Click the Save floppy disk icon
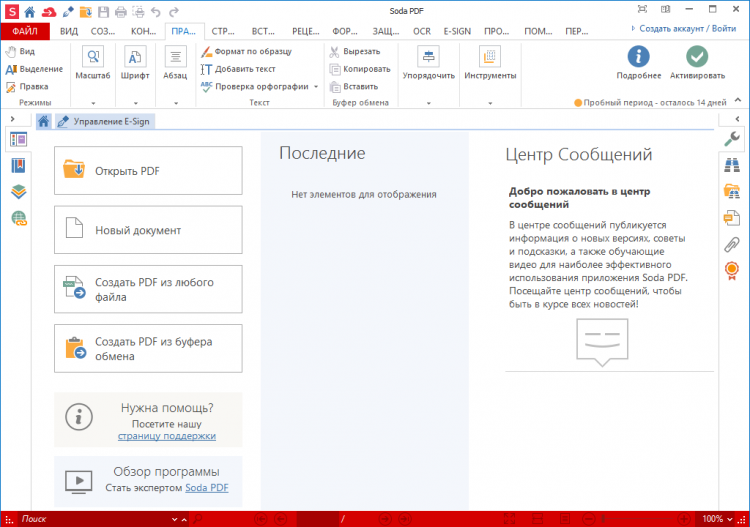Image resolution: width=750 pixels, height=527 pixels. pyautogui.click(x=103, y=11)
